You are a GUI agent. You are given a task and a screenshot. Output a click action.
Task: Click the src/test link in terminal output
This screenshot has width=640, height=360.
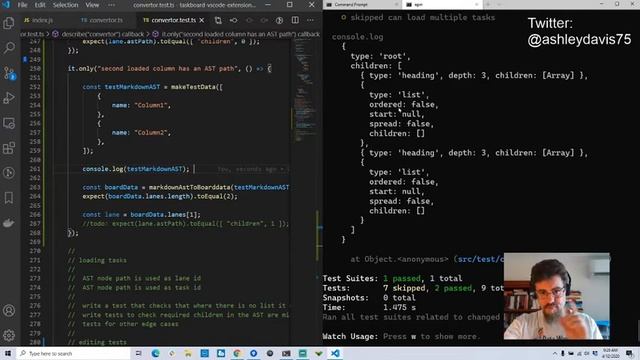481,259
